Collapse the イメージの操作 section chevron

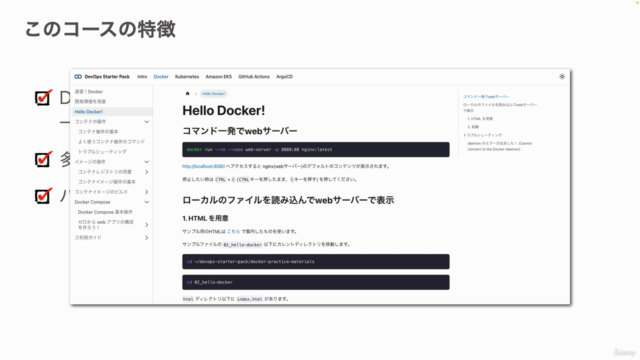click(147, 162)
